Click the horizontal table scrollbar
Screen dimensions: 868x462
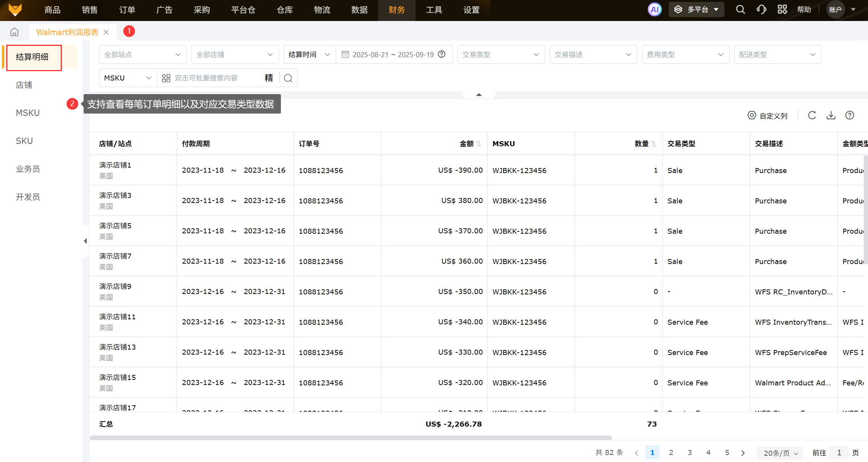pyautogui.click(x=350, y=438)
